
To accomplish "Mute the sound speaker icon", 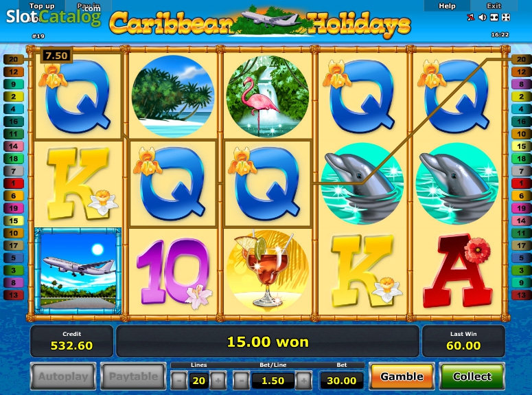I will pos(482,17).
